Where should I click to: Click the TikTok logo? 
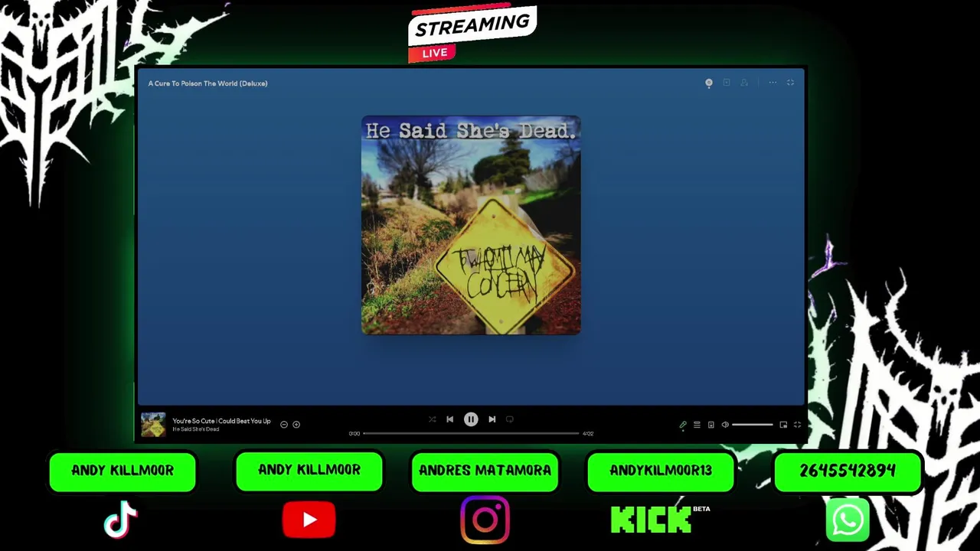click(x=120, y=520)
